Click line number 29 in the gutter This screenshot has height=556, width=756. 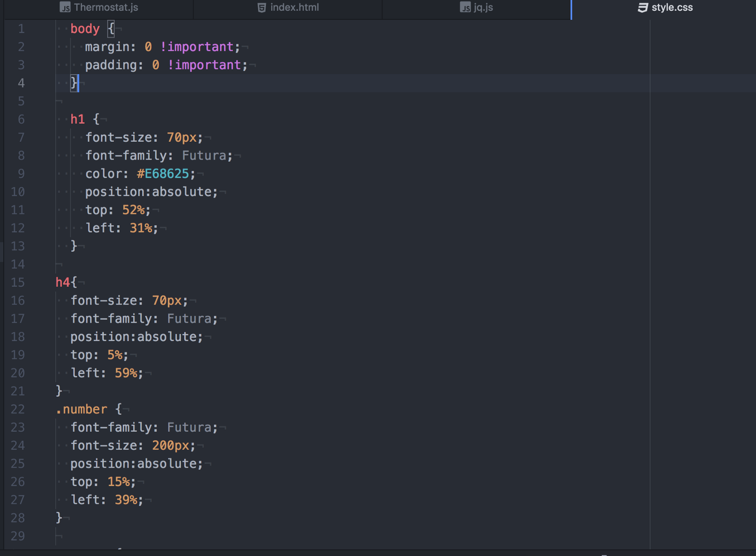(x=18, y=536)
